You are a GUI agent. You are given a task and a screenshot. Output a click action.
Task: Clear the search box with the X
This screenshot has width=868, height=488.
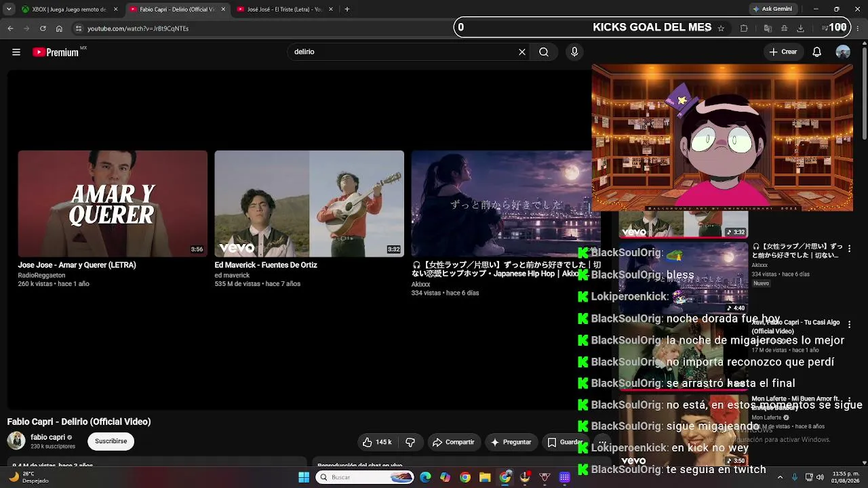point(522,52)
